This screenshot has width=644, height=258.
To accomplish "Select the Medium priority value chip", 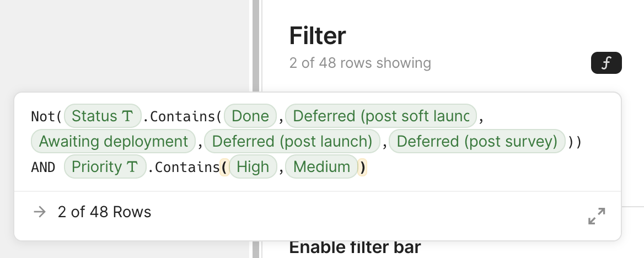I will click(321, 167).
